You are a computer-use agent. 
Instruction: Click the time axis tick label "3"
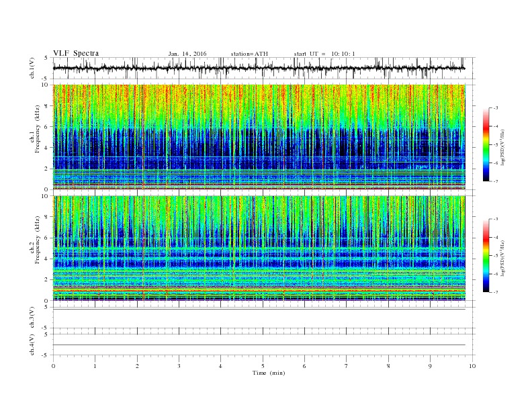point(179,366)
